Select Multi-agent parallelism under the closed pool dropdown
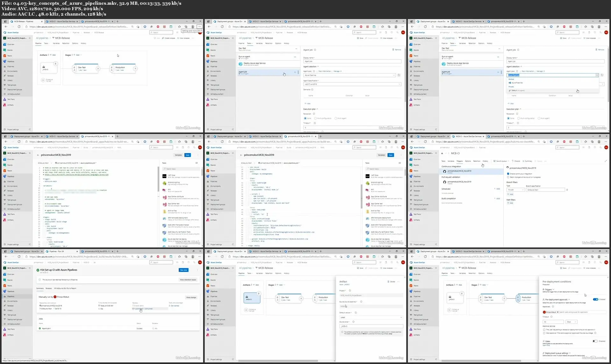The height and width of the screenshot is (364, 611). (336, 118)
